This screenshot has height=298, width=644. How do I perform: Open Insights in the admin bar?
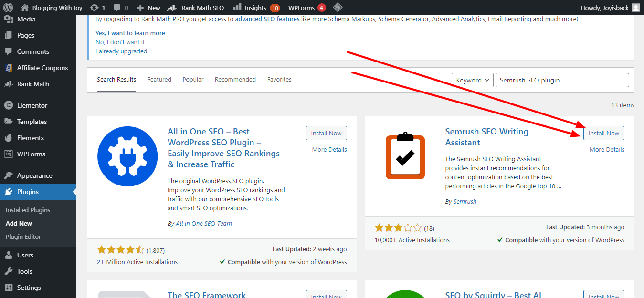point(256,8)
